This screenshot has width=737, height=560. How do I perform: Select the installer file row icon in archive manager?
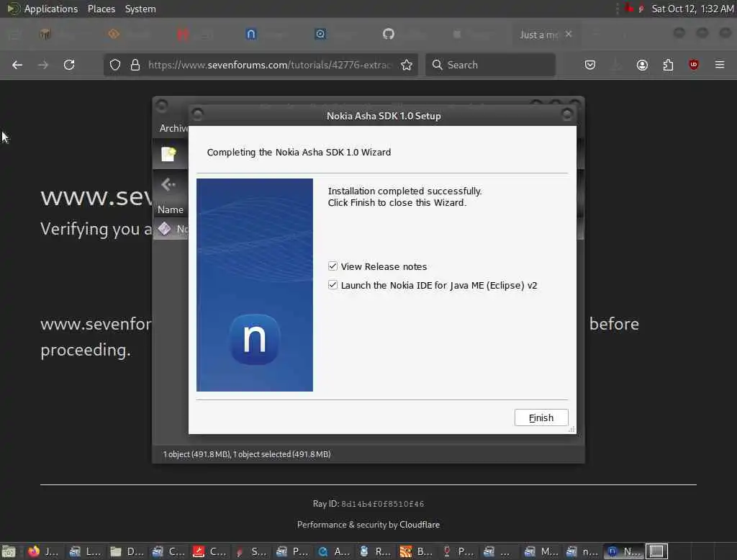[x=165, y=229]
